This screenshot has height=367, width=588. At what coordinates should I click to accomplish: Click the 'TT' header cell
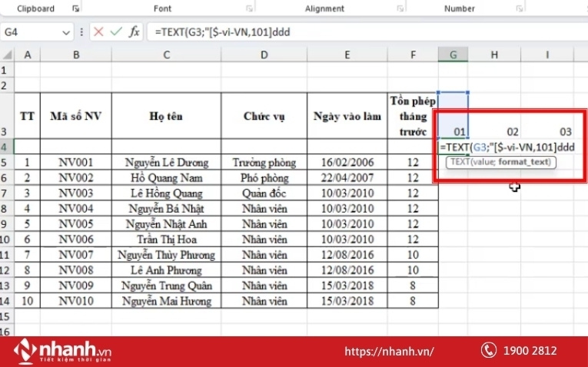tap(28, 116)
